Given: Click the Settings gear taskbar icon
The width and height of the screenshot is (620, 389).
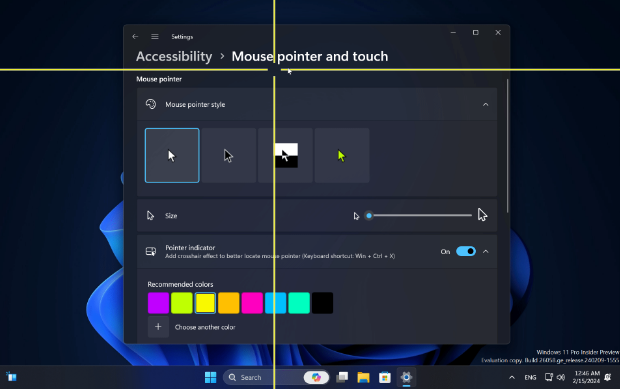Looking at the screenshot, I should pos(406,377).
